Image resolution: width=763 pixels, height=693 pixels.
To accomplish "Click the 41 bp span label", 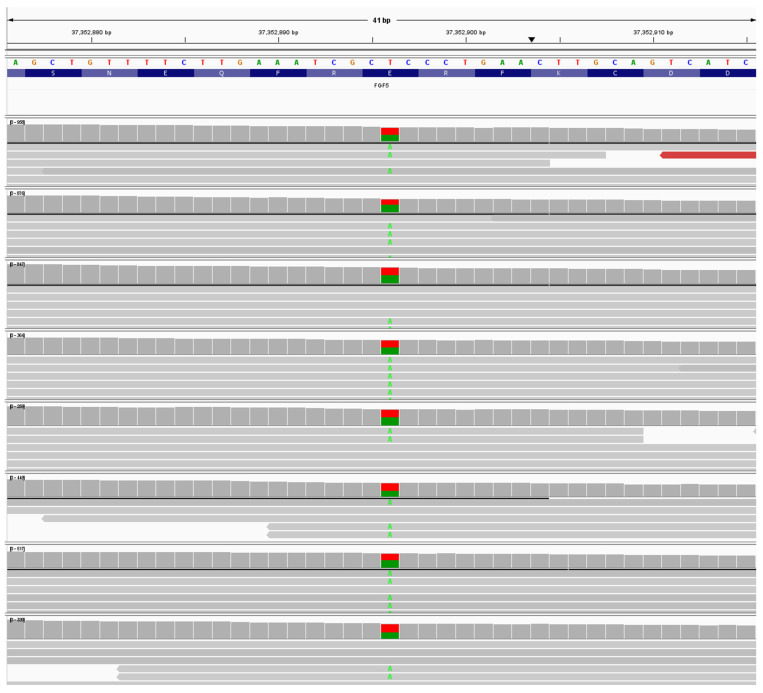I will click(381, 20).
